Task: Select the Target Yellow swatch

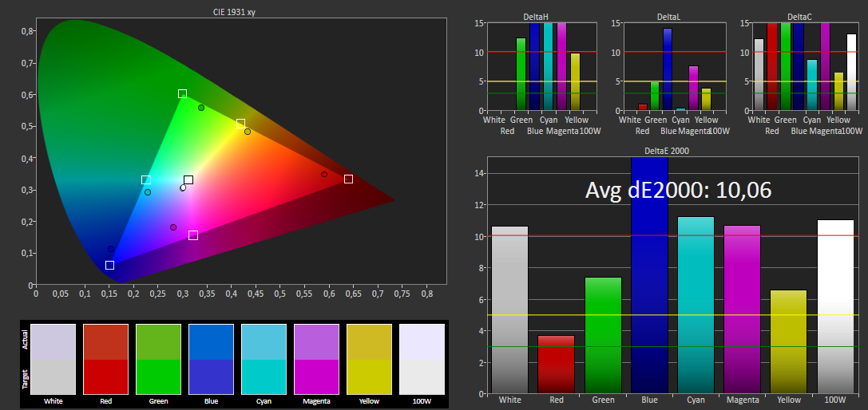Action: point(369,377)
